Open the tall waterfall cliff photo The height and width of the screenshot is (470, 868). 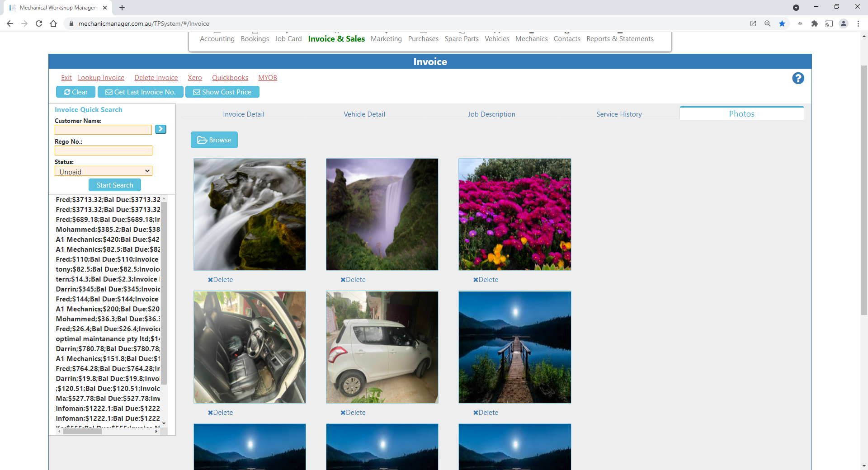[382, 214]
